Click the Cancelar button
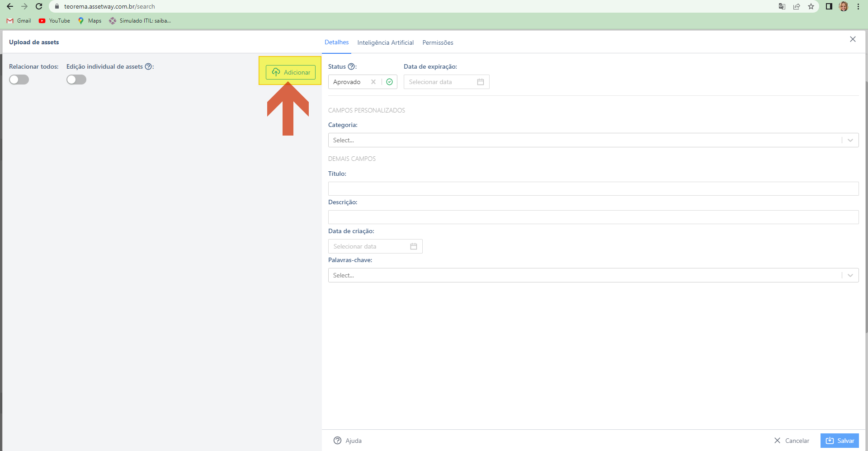 (x=792, y=441)
